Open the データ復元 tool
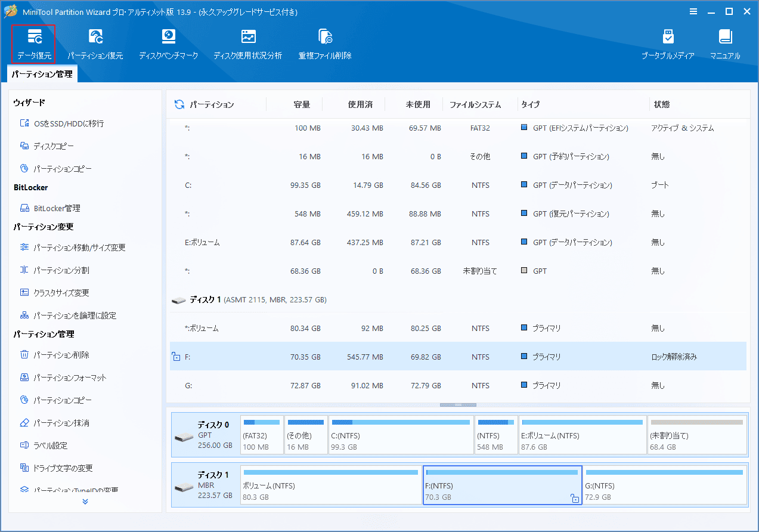The image size is (759, 532). point(34,44)
